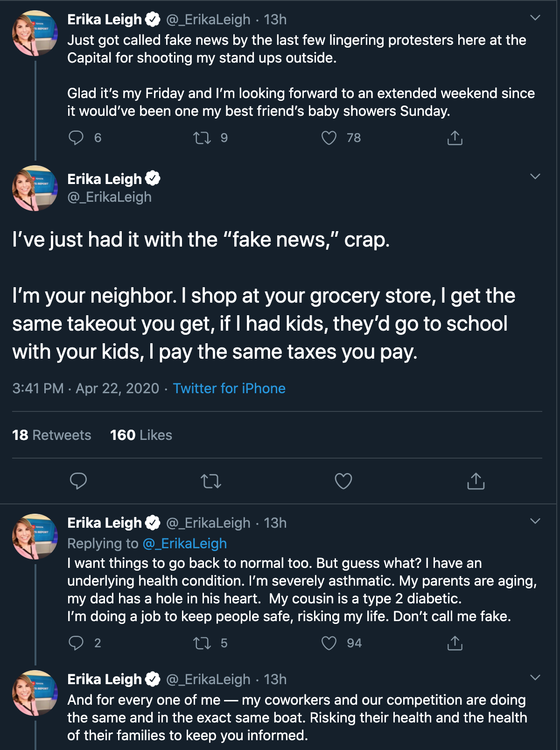Viewport: 560px width, 750px height.
Task: Open the main tweet's more-options chevron
Action: point(535,177)
